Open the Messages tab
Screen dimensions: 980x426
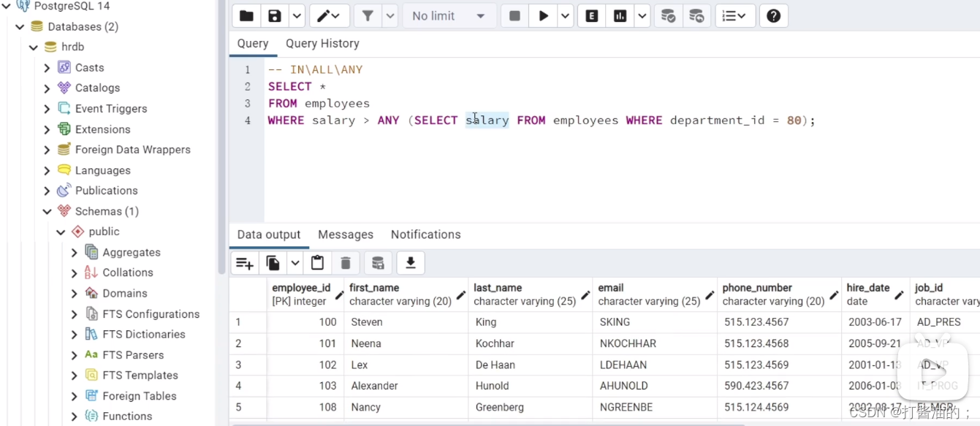click(346, 235)
